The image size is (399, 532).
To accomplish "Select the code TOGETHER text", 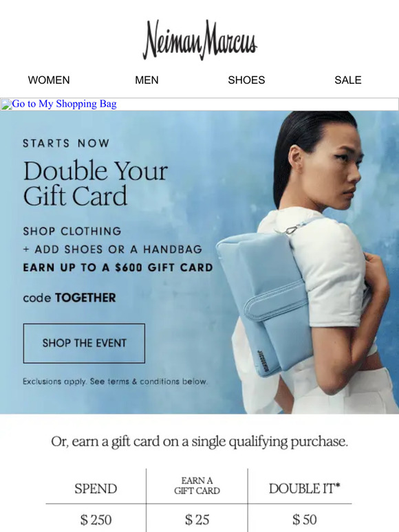I will pyautogui.click(x=69, y=298).
